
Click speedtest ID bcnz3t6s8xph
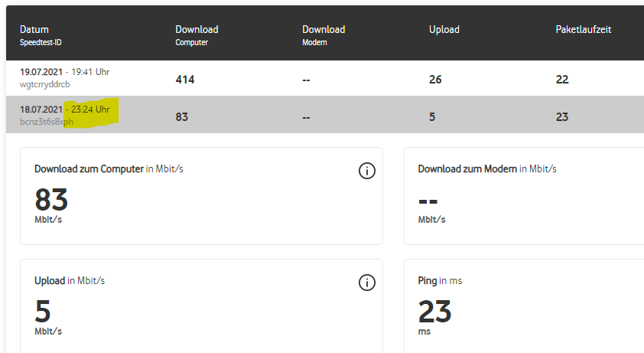[47, 122]
